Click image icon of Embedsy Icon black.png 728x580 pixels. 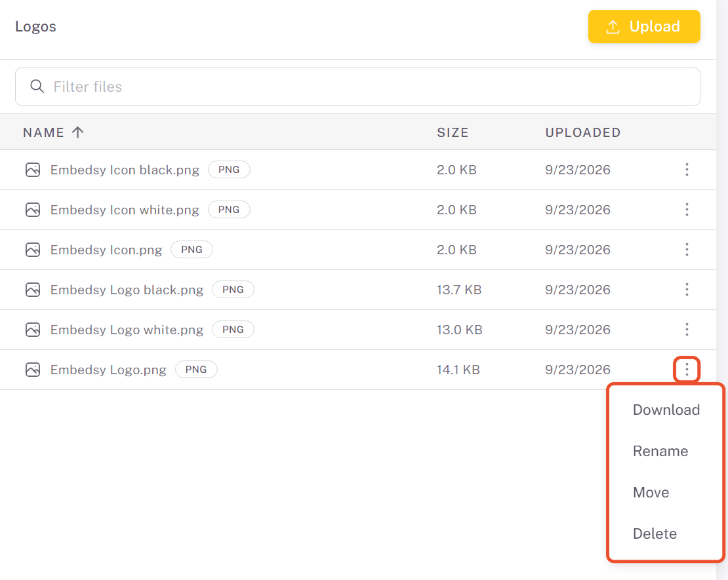tap(33, 170)
